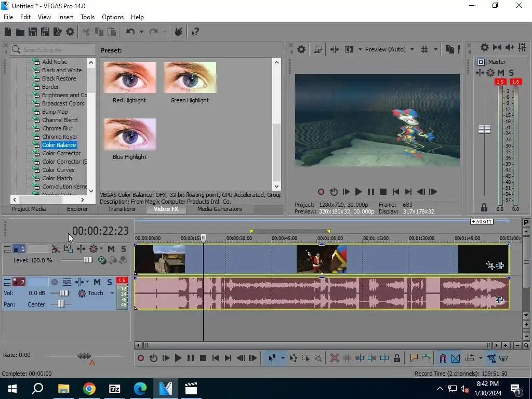Open audio track 2 phase dropdown arrow
Screen dimensions: 532x399
click(87, 282)
